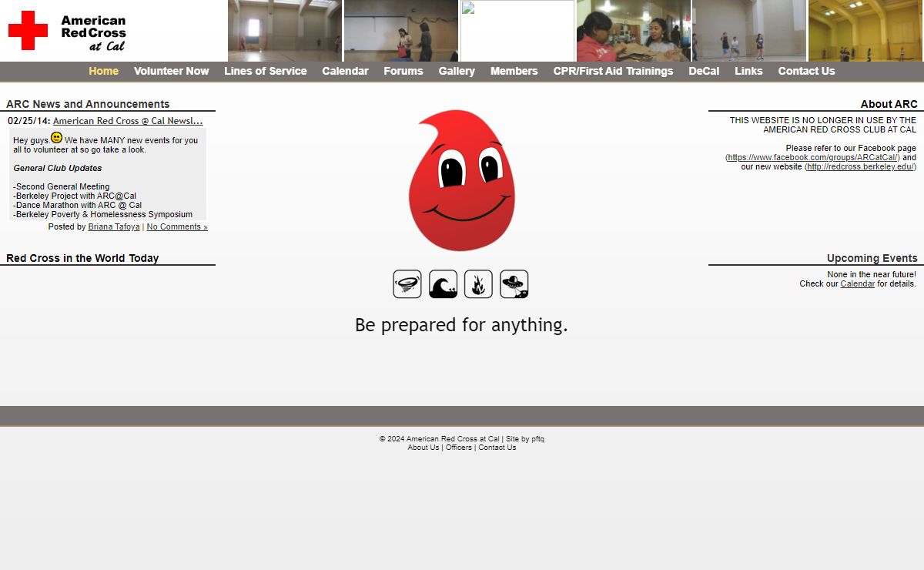Click the Upcoming Events heading

point(872,258)
